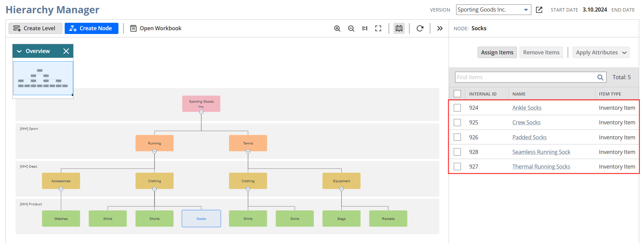644x243 pixels.
Task: Select Shirts node under Tennis's Clothing
Action: [x=248, y=219]
